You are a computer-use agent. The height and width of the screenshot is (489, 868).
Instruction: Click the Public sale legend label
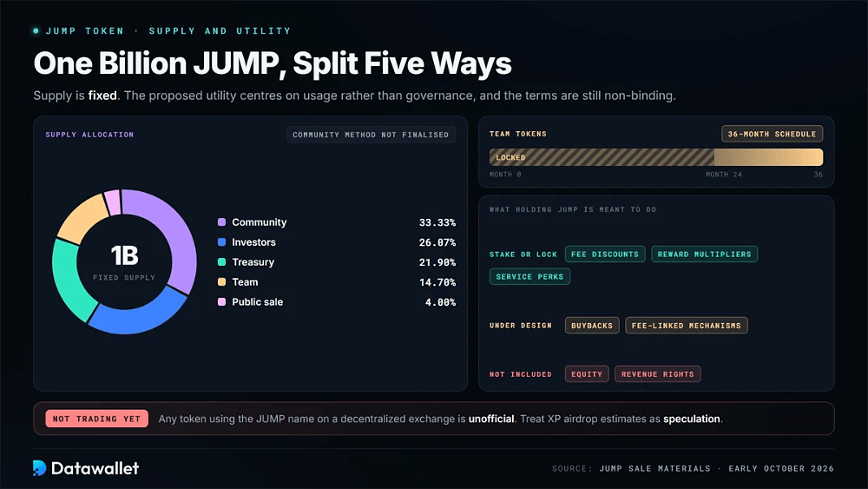[x=258, y=301]
